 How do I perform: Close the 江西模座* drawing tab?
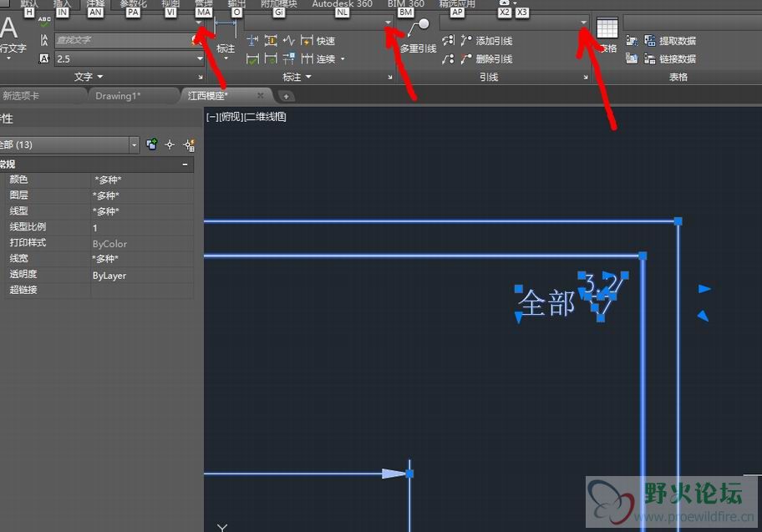click(261, 95)
